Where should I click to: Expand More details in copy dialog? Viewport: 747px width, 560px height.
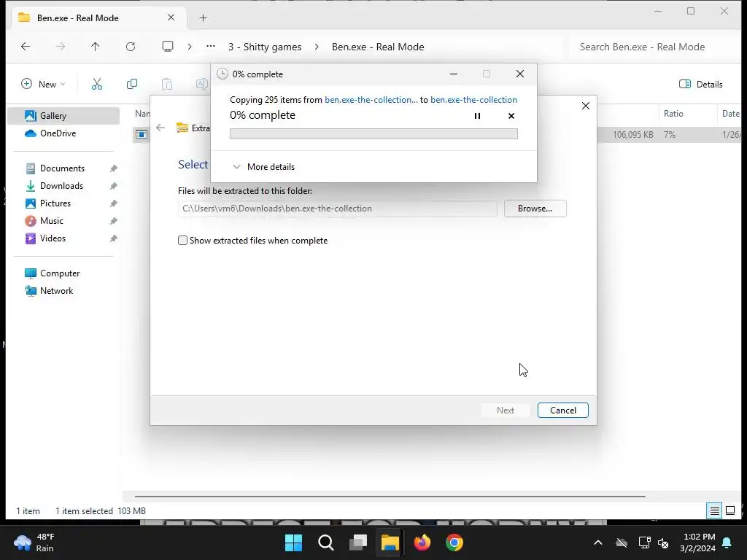tap(264, 167)
